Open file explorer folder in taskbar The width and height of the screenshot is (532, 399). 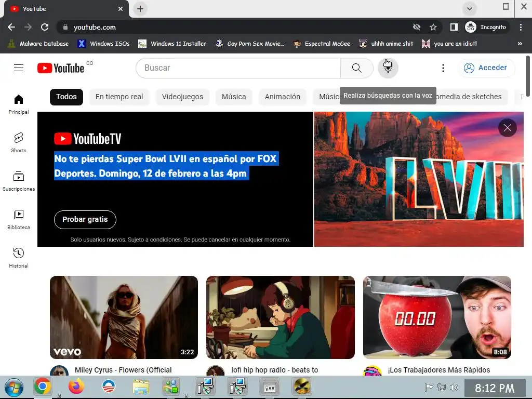pos(141,387)
